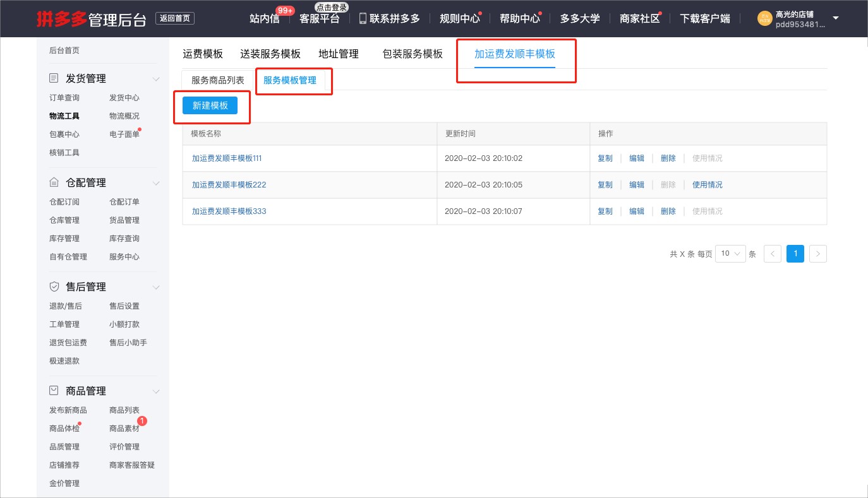This screenshot has height=498, width=868.
Task: Open template 加运费发顺丰模板111
Action: tap(227, 158)
